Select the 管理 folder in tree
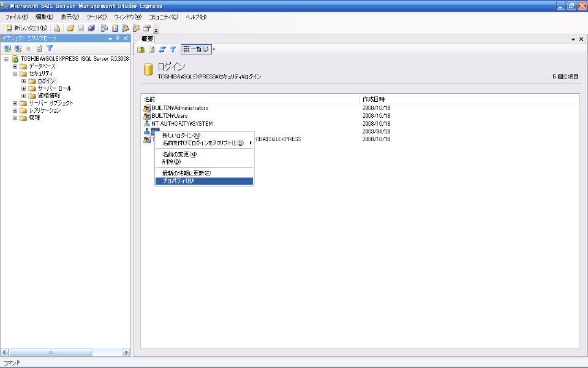 point(34,118)
